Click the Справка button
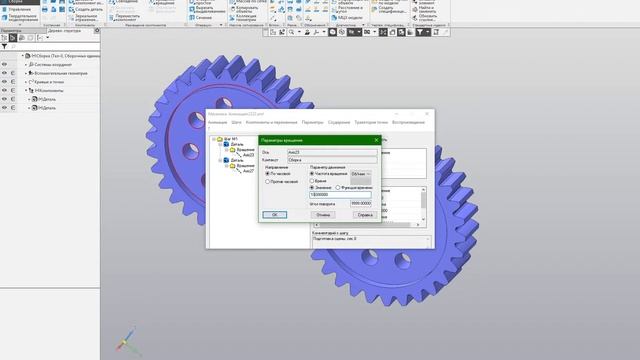The height and width of the screenshot is (360, 640). (x=365, y=215)
